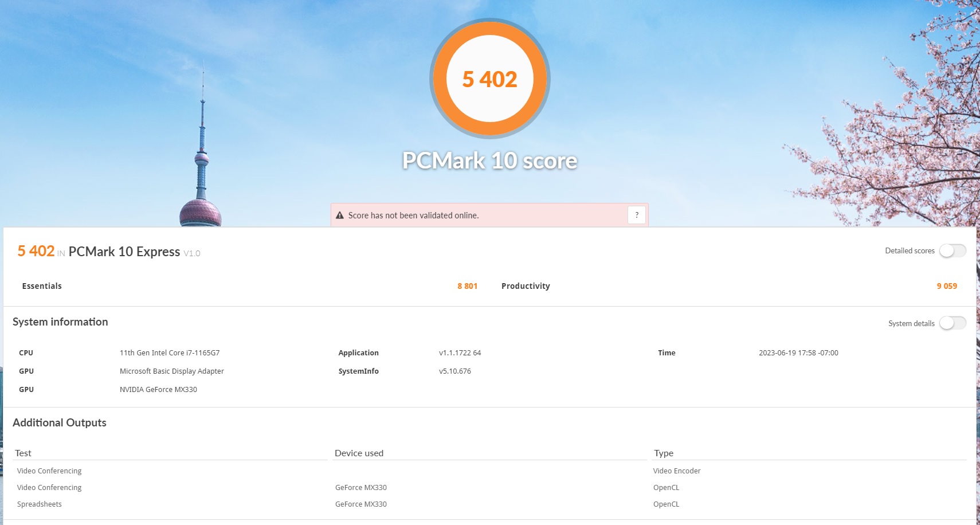Click the benchmark Time value 2023-06-19

[x=798, y=352]
